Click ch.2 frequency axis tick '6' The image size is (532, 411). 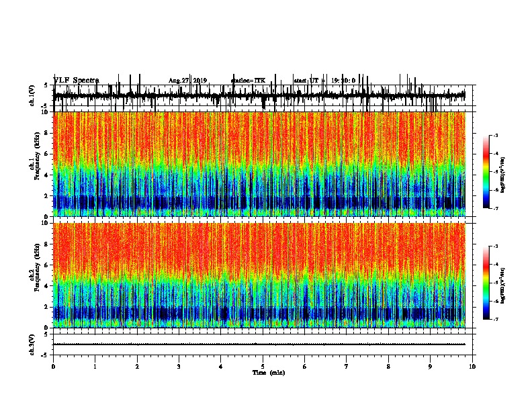coord(47,265)
